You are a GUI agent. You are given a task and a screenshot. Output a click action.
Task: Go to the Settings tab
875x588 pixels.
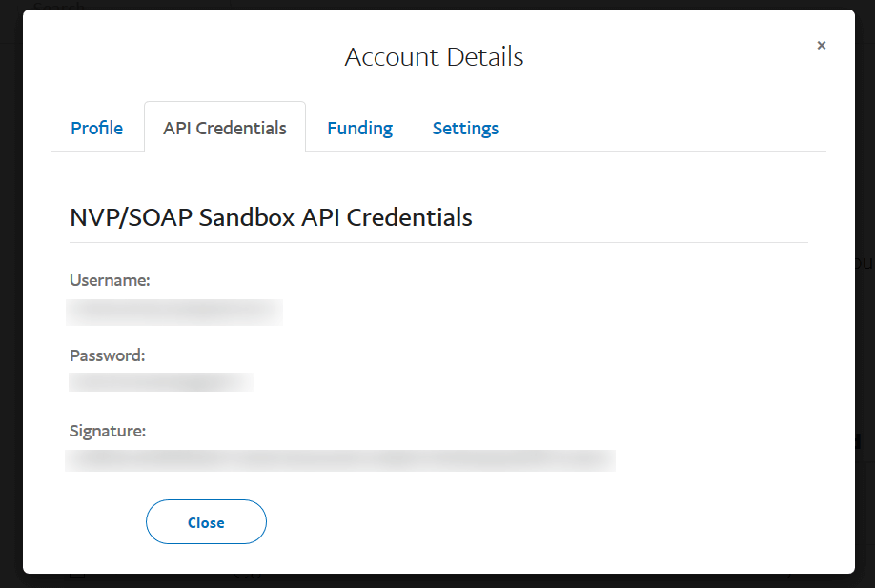click(465, 129)
